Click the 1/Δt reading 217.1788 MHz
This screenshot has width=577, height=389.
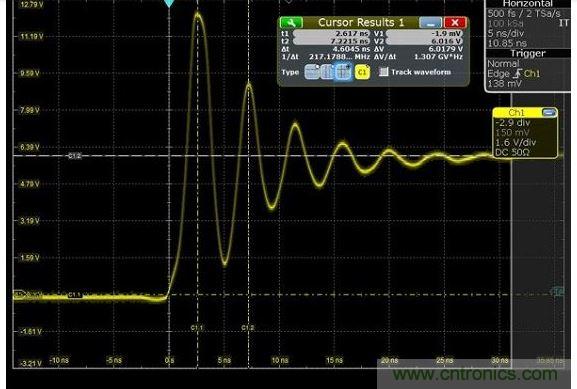(x=339, y=57)
